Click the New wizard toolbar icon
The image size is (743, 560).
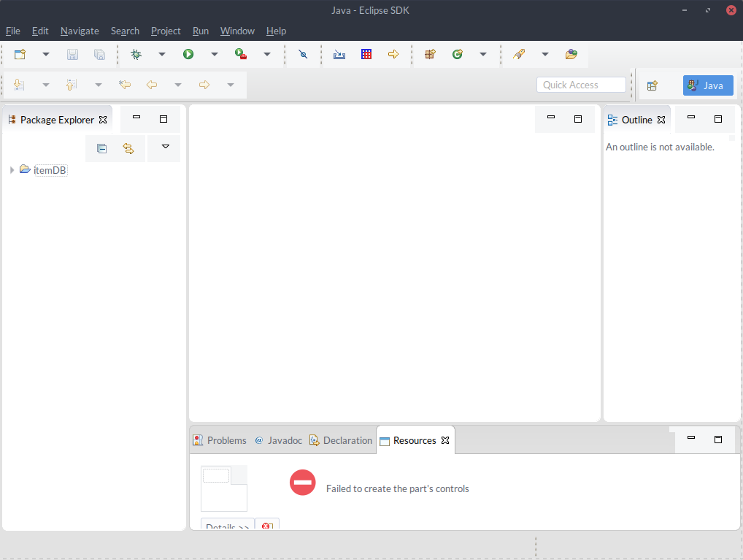20,55
